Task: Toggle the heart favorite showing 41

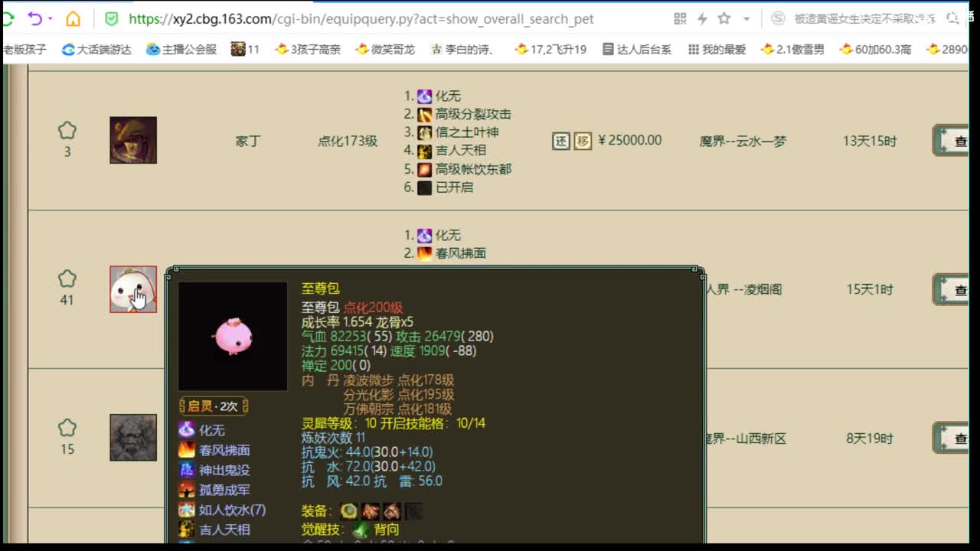Action: coord(67,279)
